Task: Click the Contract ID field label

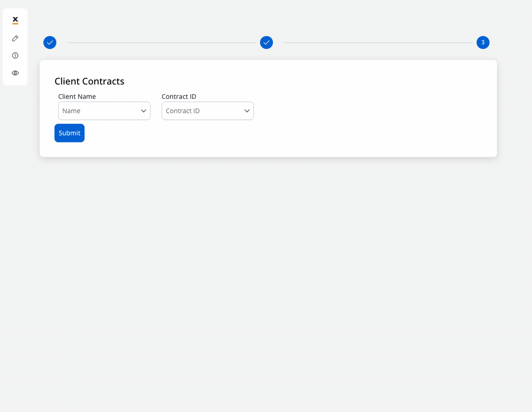Action: 179,96
